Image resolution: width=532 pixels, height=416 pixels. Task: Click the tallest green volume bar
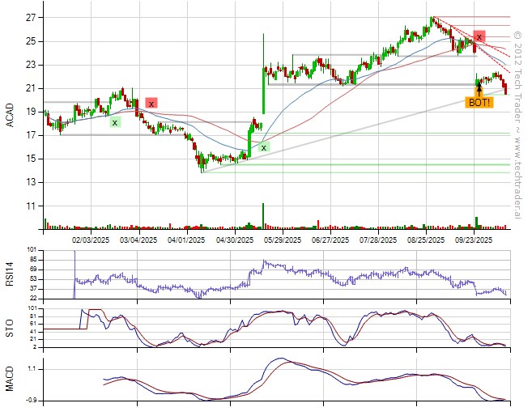tap(263, 216)
